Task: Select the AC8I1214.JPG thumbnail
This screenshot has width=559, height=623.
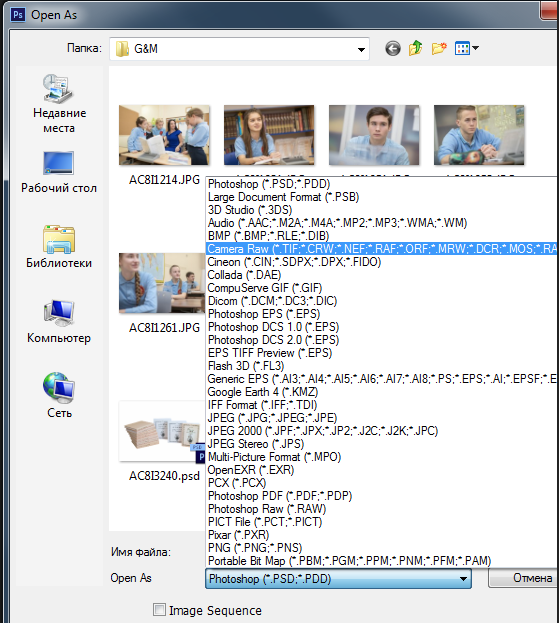Action: [164, 135]
